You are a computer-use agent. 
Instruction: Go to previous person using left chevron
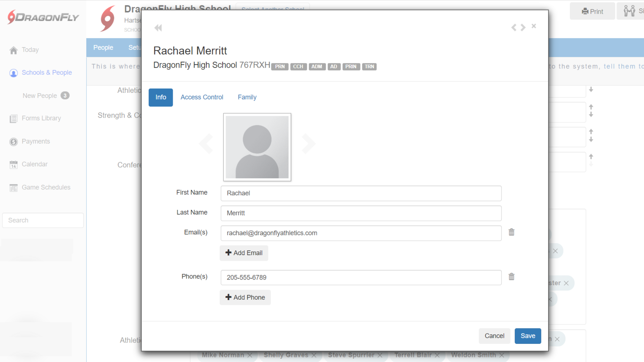[x=514, y=27]
